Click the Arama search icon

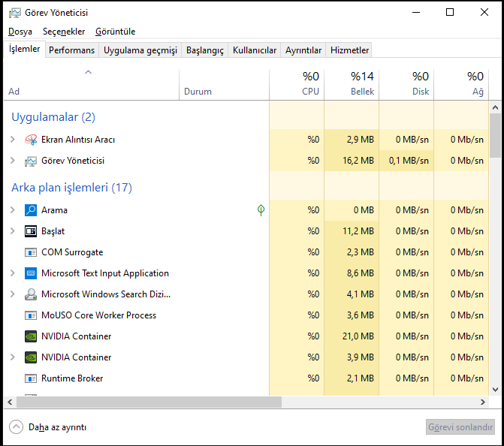pyautogui.click(x=31, y=210)
